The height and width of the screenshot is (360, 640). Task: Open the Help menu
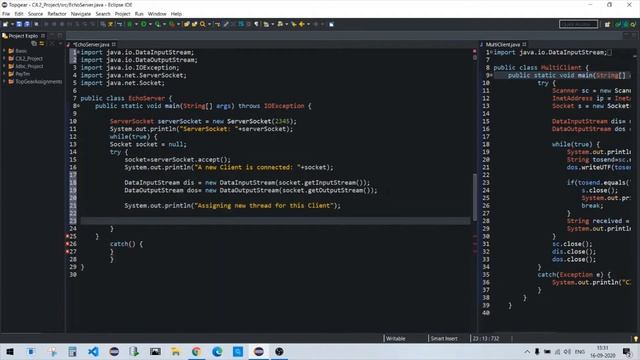point(176,14)
